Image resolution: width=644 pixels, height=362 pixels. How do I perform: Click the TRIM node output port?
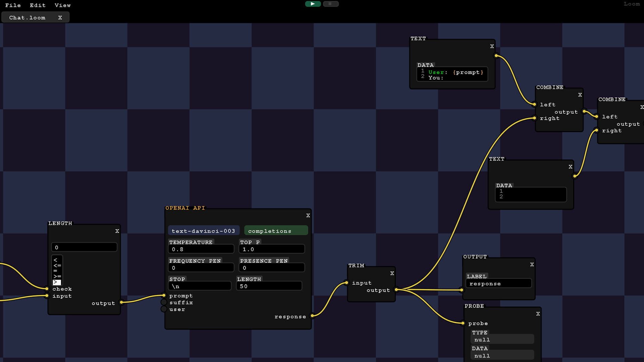point(396,290)
